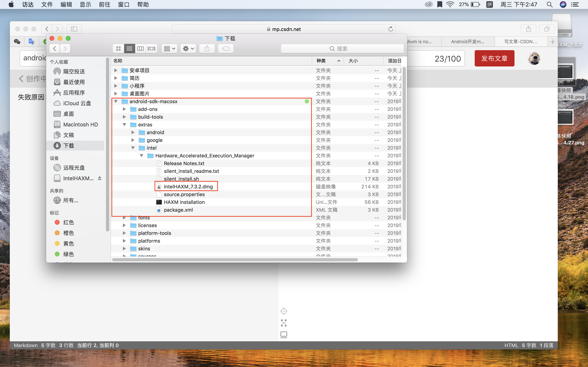Expand the build-tools folder

pyautogui.click(x=124, y=117)
